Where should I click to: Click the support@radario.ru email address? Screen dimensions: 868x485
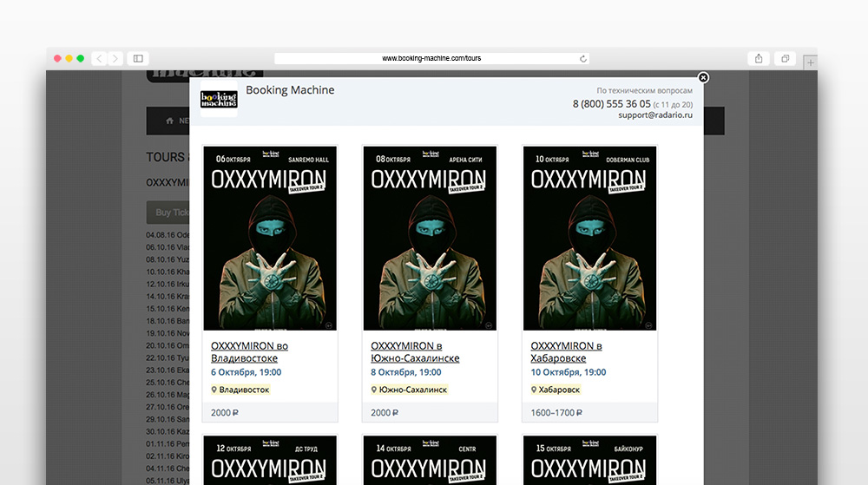[x=655, y=115]
